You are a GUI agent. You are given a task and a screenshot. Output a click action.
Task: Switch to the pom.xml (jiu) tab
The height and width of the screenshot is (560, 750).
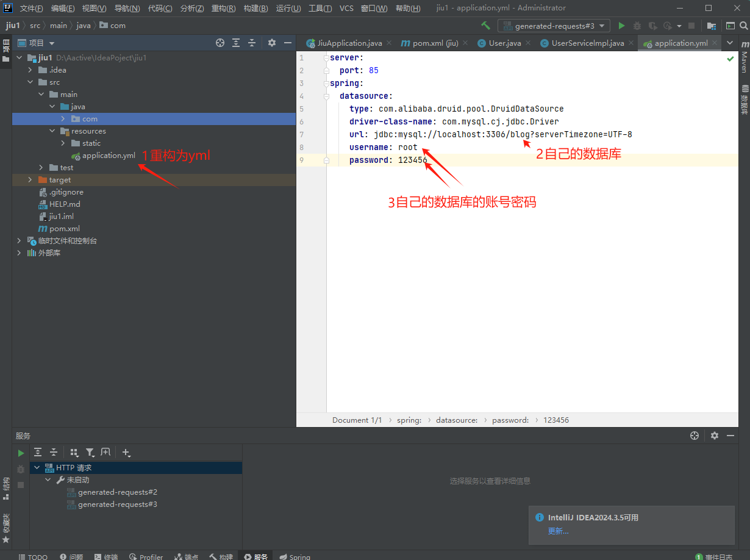point(435,43)
